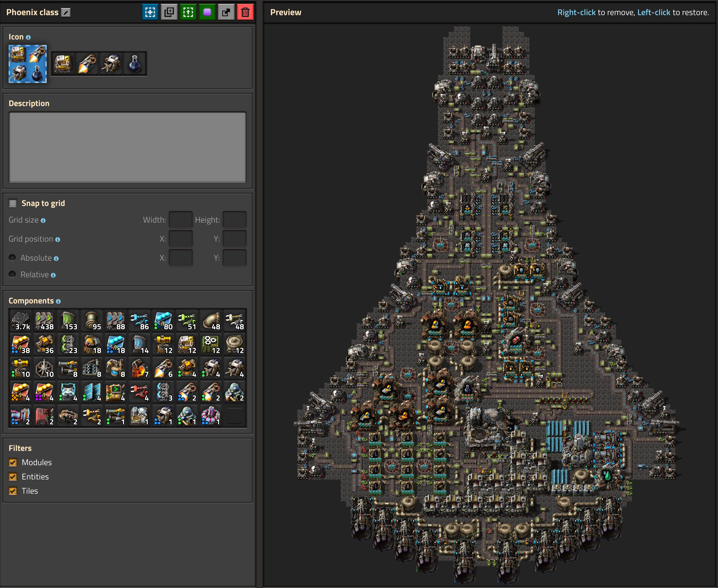The image size is (718, 588).
Task: Click the blue splitter component, count 3
Action: [x=163, y=392]
